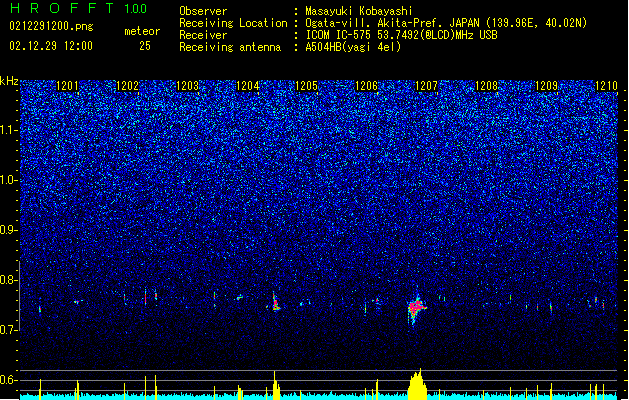Click the 1210 time marker
Viewport: 629px width, 400px height.
coord(607,86)
